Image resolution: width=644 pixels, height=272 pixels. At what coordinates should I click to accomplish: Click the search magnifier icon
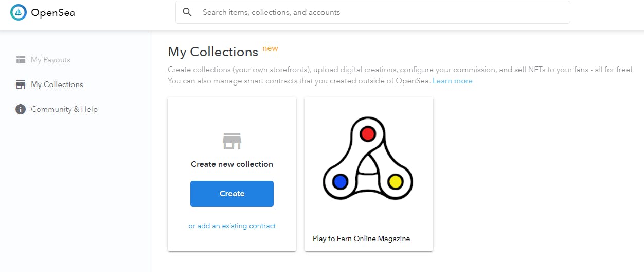pos(187,12)
